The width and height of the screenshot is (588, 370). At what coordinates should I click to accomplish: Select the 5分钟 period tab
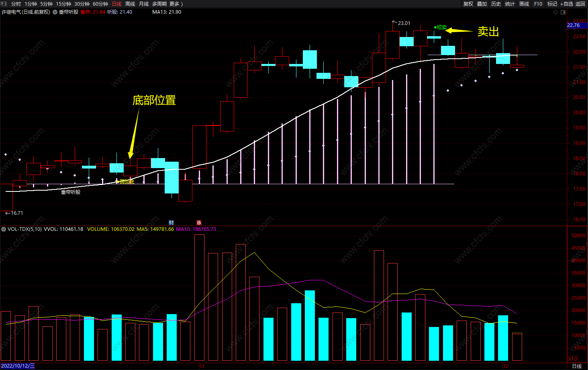47,4
